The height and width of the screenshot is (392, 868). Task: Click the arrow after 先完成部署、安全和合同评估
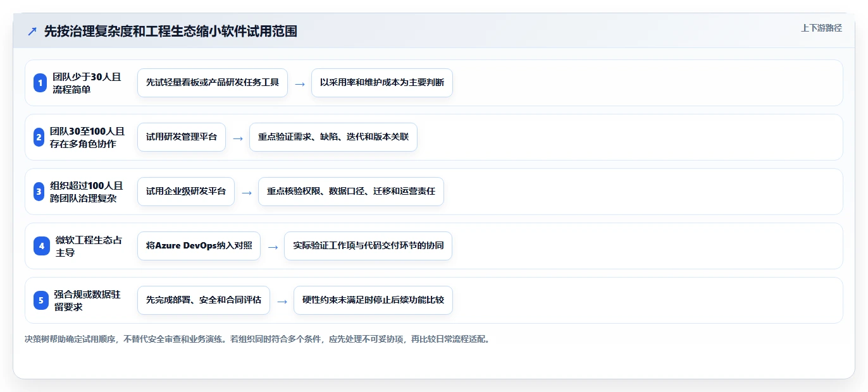[x=282, y=301]
